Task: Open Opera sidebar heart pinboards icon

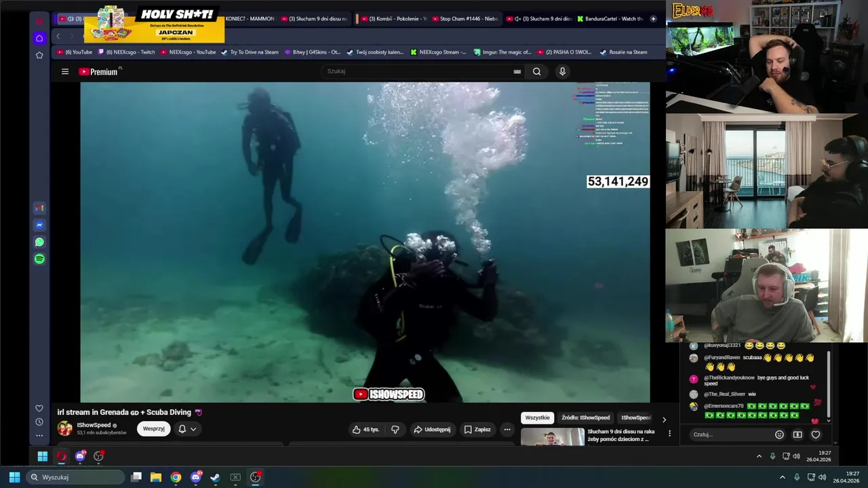Action: coord(39,408)
